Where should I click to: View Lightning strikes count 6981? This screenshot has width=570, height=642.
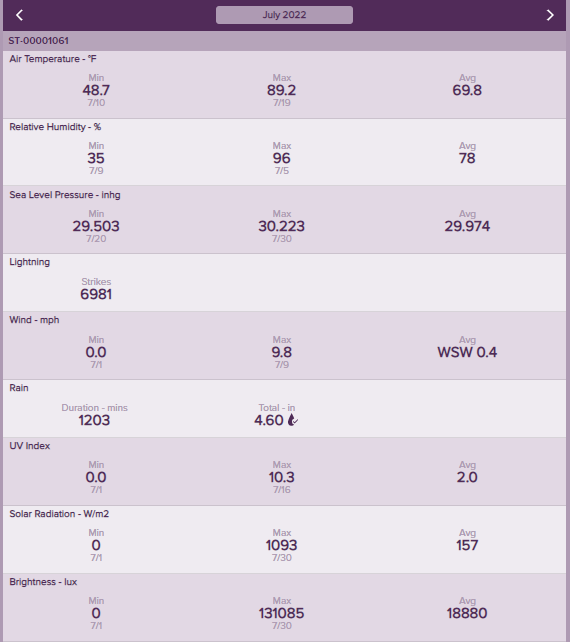(96, 294)
